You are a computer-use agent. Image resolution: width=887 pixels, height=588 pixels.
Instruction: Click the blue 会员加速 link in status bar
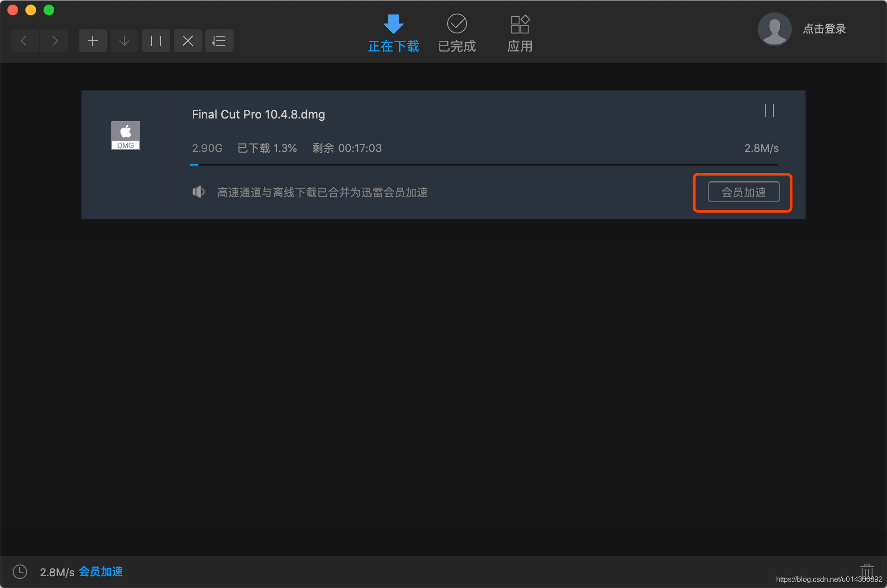[101, 572]
